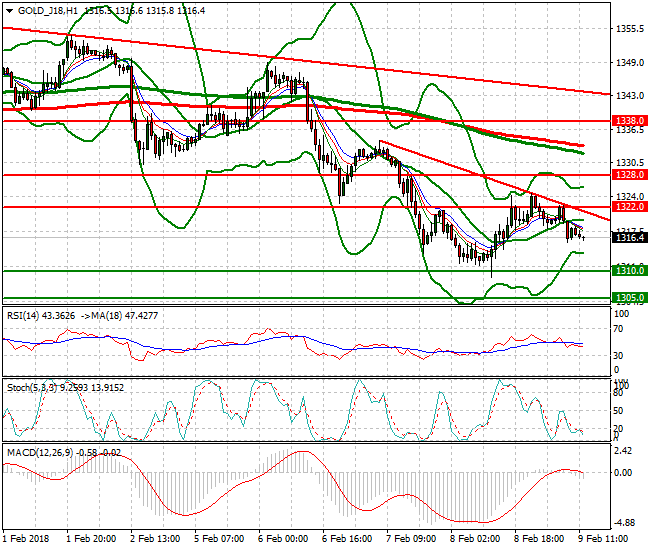Click the RSI 30 level axis label
650x550 pixels.
pos(618,356)
